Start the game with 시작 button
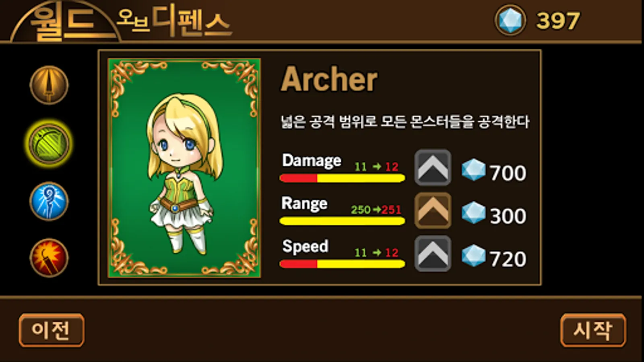 (x=593, y=330)
